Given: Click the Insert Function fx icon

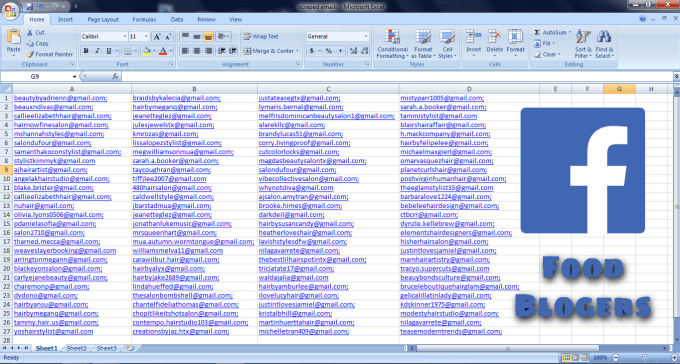Looking at the screenshot, I should point(115,76).
